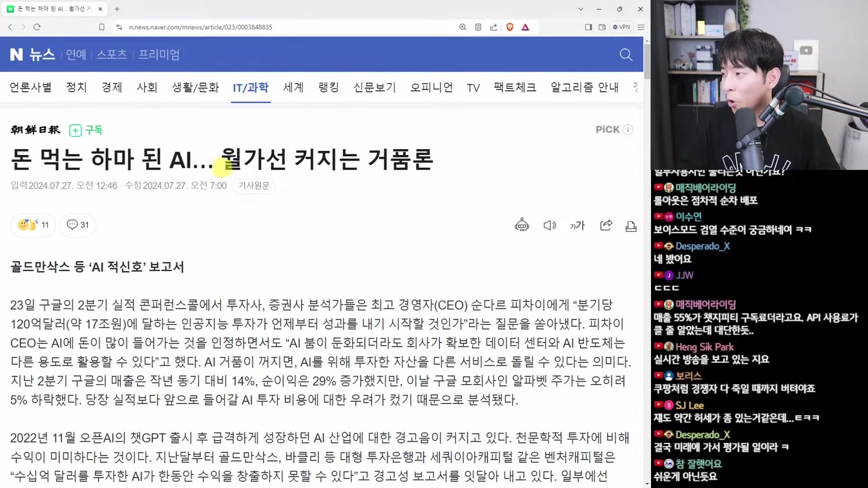Close the current news article tab
The image size is (868, 488).
pyautogui.click(x=100, y=9)
